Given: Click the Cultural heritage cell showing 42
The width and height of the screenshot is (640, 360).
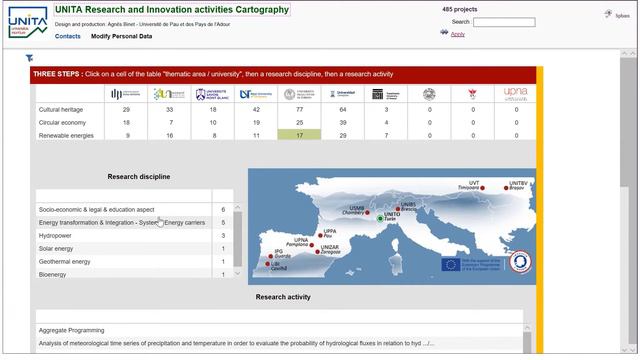Looking at the screenshot, I should point(256,109).
